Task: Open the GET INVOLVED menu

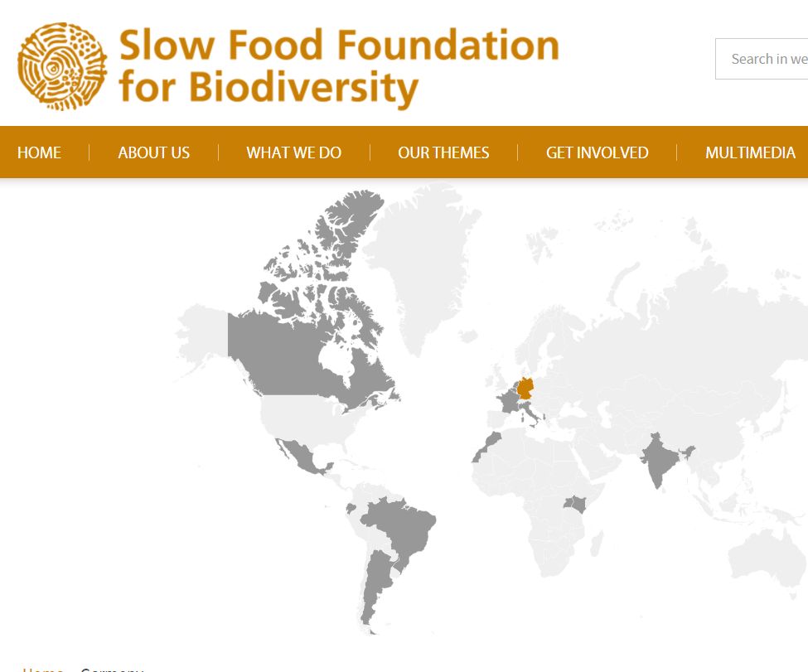Action: (x=597, y=152)
